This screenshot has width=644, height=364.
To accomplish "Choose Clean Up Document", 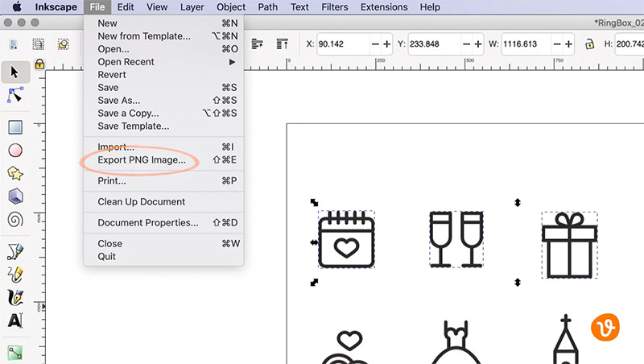I will tap(163, 201).
